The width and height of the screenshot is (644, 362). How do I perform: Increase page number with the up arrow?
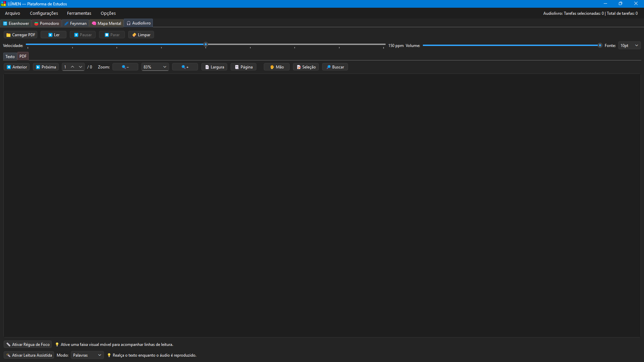(x=72, y=67)
